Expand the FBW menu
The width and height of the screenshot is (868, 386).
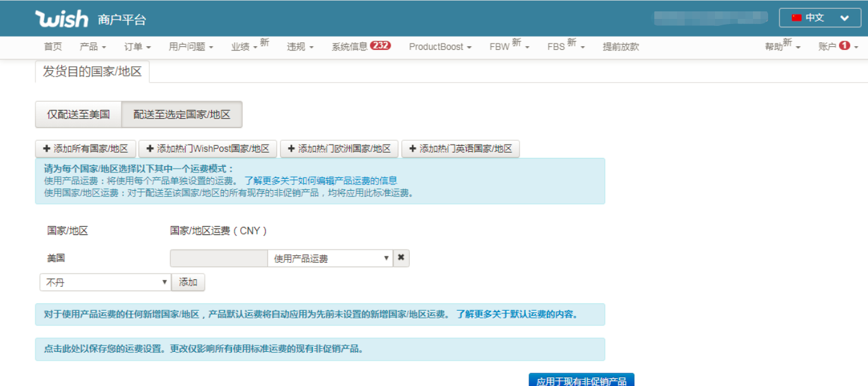coord(509,45)
